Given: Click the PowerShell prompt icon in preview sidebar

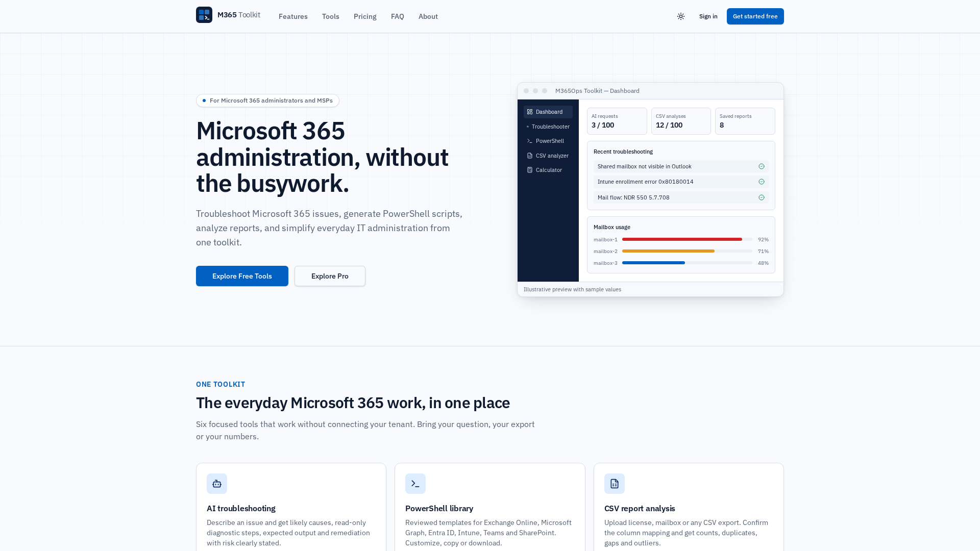Looking at the screenshot, I should click(530, 141).
